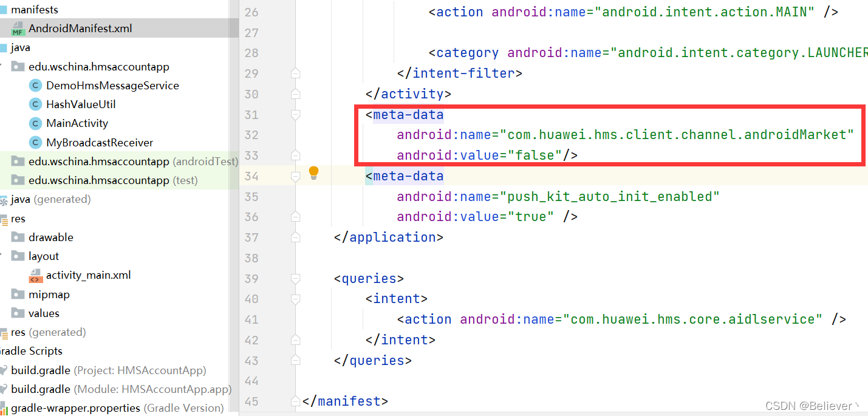Open AndroidManifest.xml file icon in tree
The height and width of the screenshot is (416, 868).
point(18,29)
